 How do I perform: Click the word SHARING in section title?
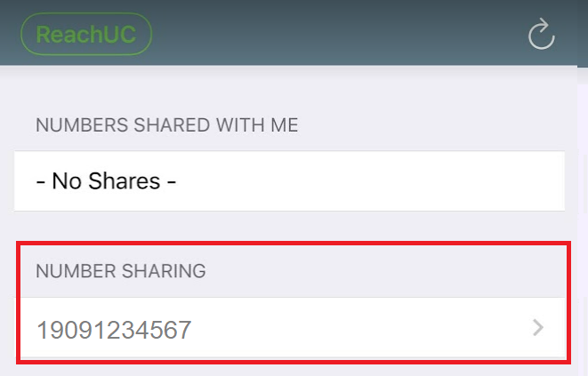coord(164,270)
